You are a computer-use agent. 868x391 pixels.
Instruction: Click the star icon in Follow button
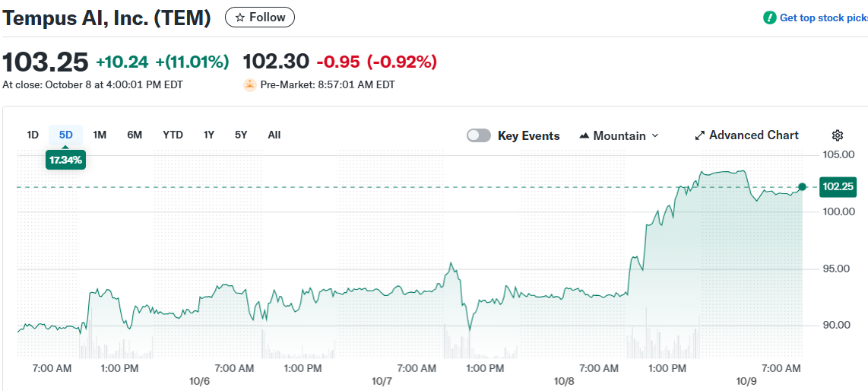coord(240,17)
